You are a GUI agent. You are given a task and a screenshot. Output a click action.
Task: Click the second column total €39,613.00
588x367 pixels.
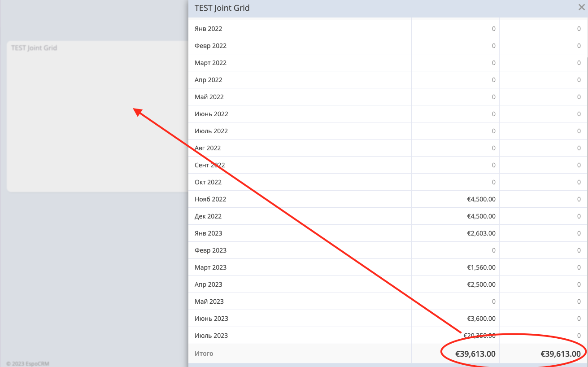click(561, 354)
